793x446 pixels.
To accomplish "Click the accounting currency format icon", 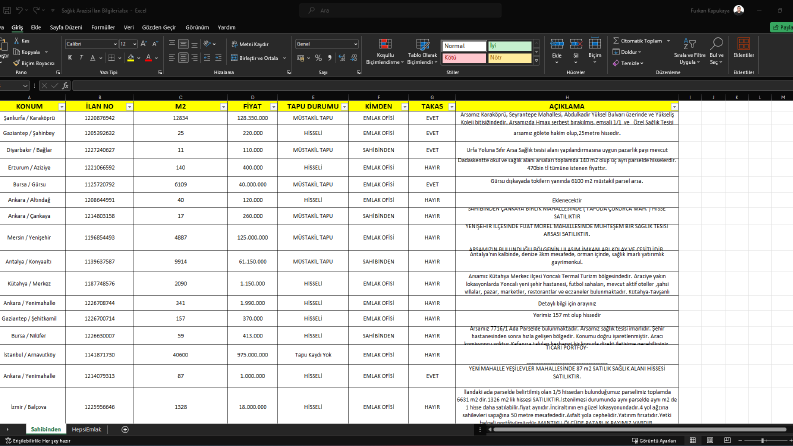I will pos(301,58).
